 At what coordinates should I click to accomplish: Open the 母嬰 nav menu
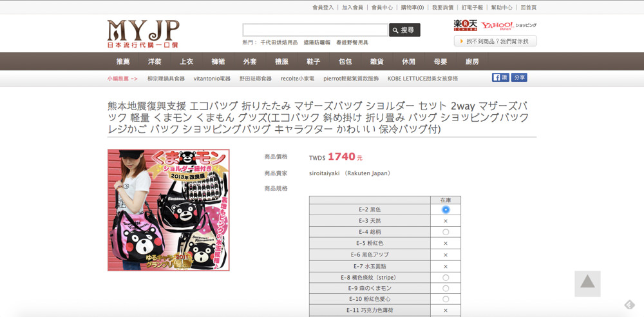[x=440, y=61]
